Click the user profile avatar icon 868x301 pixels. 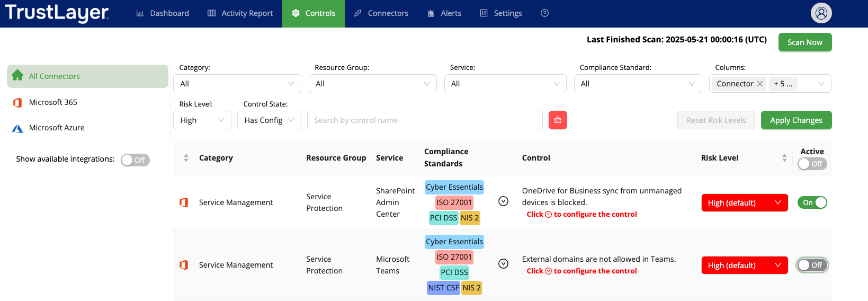[x=821, y=13]
